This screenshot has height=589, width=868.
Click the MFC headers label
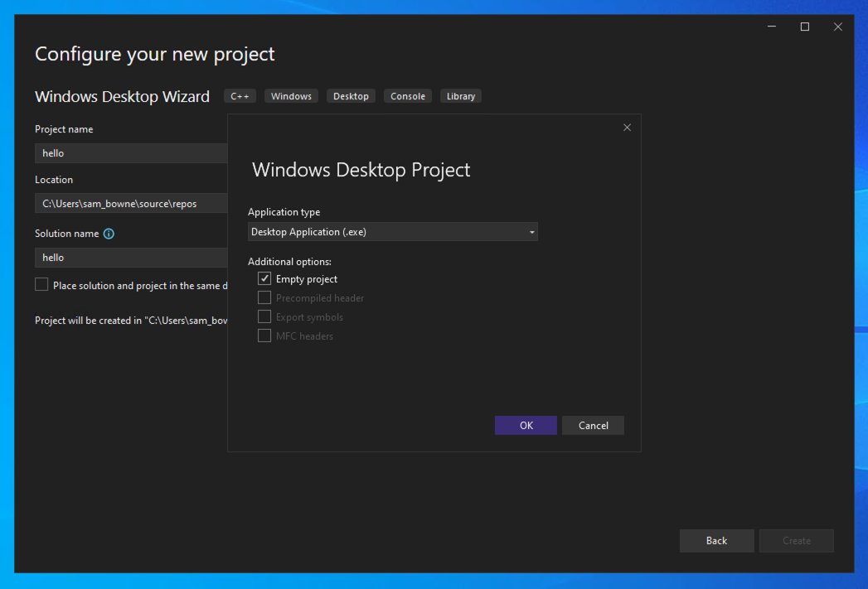pos(304,336)
